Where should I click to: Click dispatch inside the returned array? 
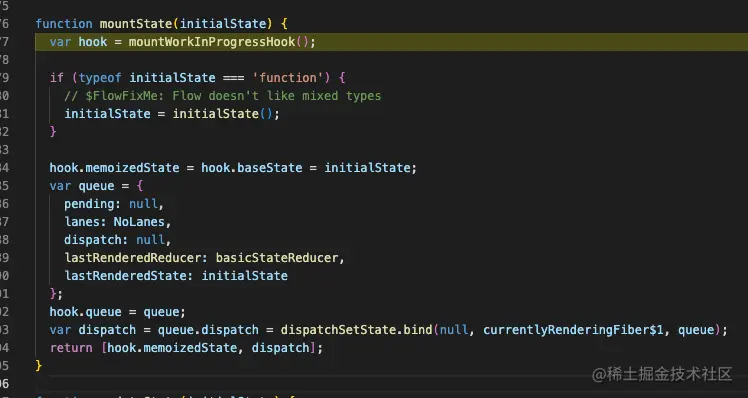(x=280, y=348)
